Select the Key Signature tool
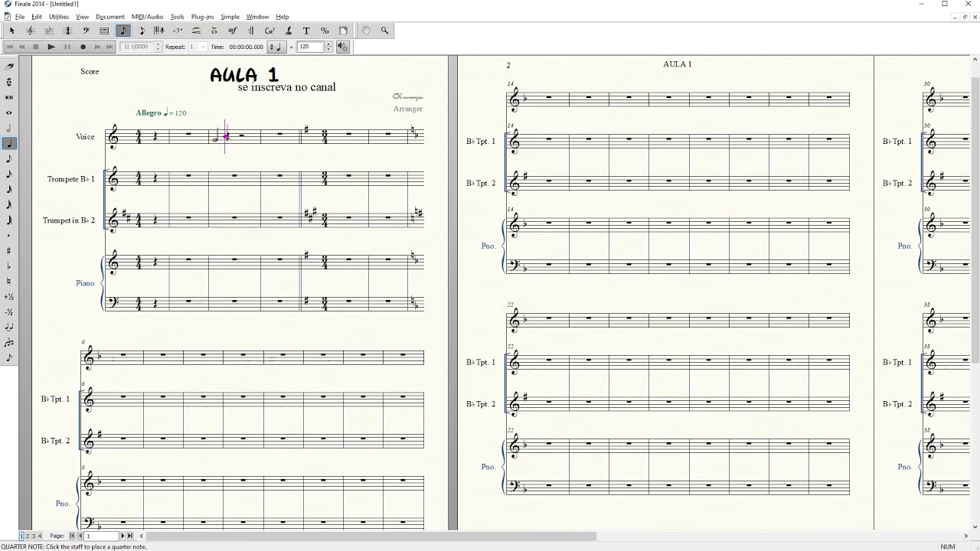The width and height of the screenshot is (980, 551). [x=49, y=31]
